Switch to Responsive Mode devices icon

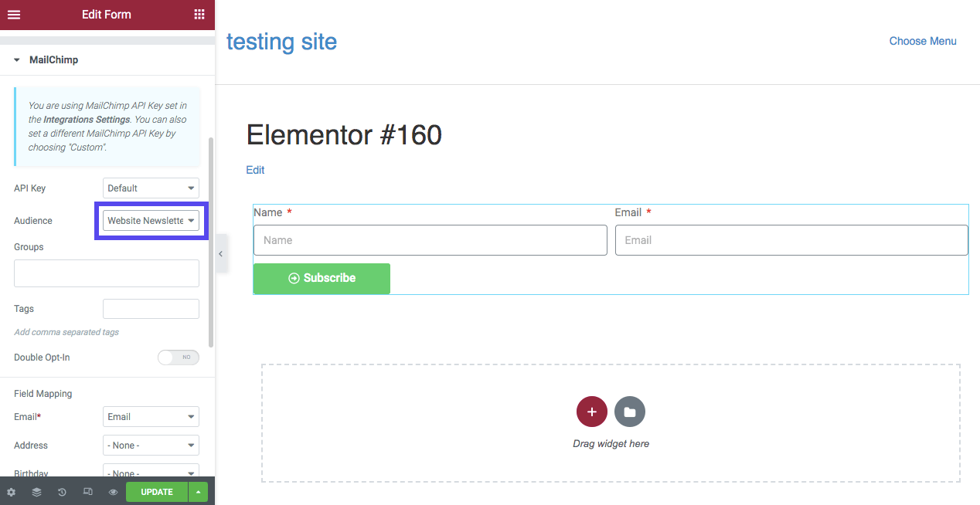tap(87, 491)
